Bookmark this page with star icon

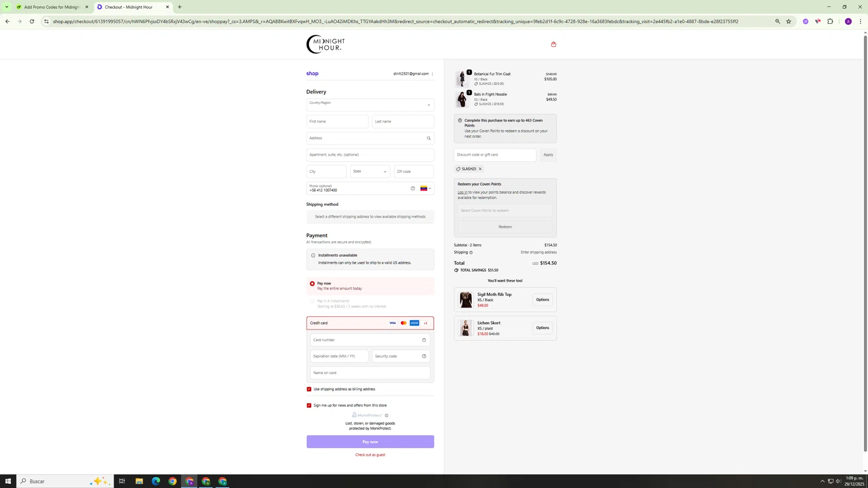(x=789, y=21)
